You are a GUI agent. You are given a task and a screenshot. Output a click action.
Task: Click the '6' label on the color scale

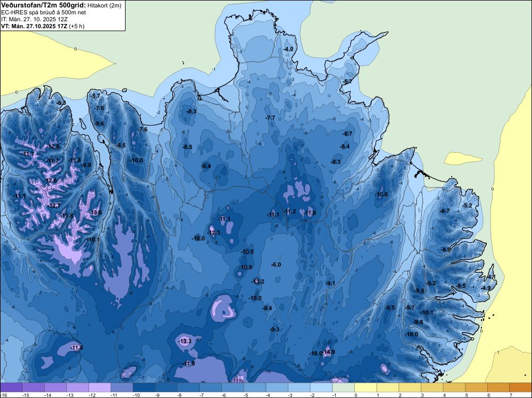point(488,395)
